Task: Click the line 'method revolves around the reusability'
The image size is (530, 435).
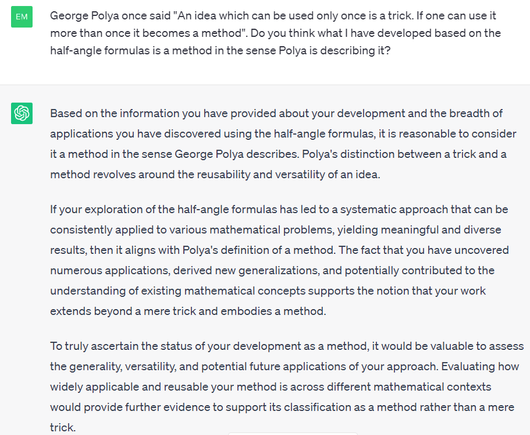Action: pyautogui.click(x=215, y=175)
